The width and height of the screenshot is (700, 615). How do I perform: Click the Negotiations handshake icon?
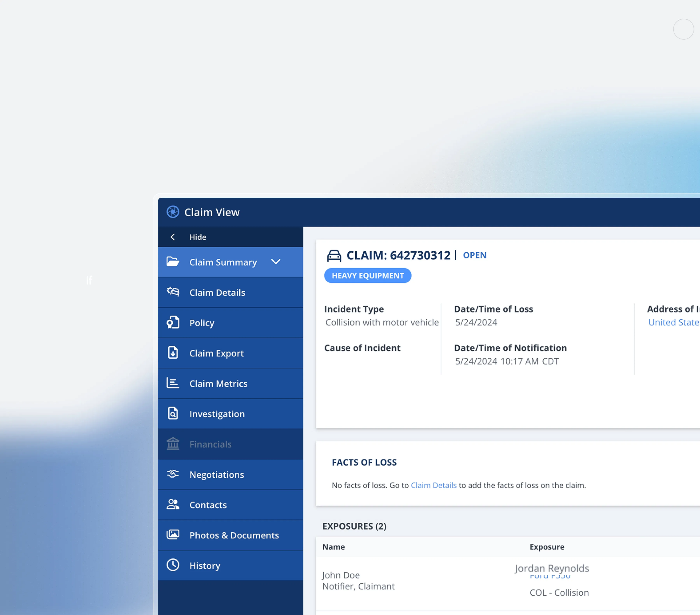tap(173, 474)
